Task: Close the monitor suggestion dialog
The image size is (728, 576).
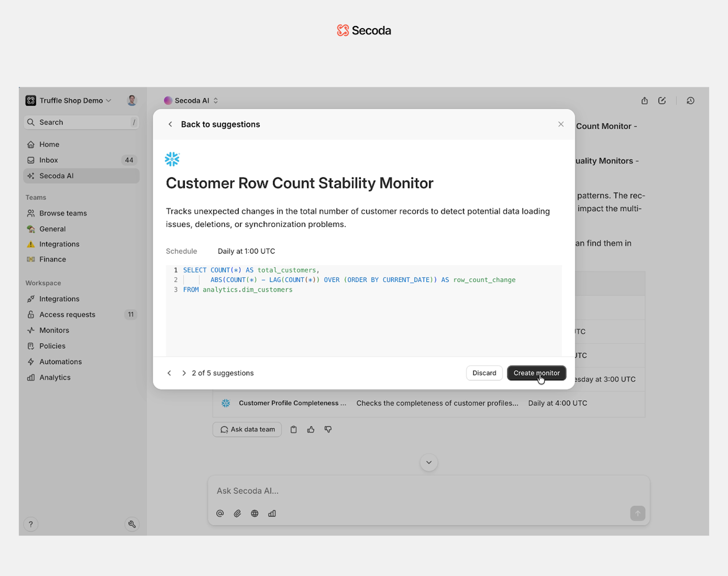Action: pos(561,124)
